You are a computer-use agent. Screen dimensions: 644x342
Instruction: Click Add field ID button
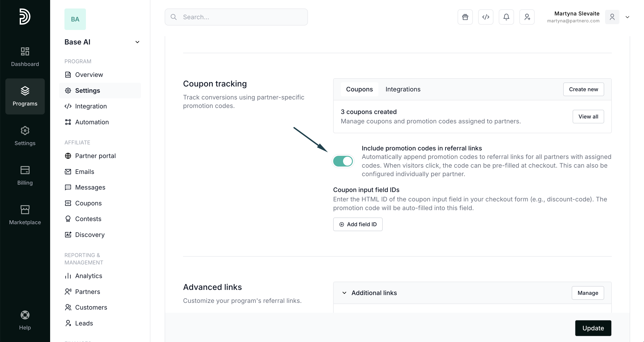(x=358, y=224)
